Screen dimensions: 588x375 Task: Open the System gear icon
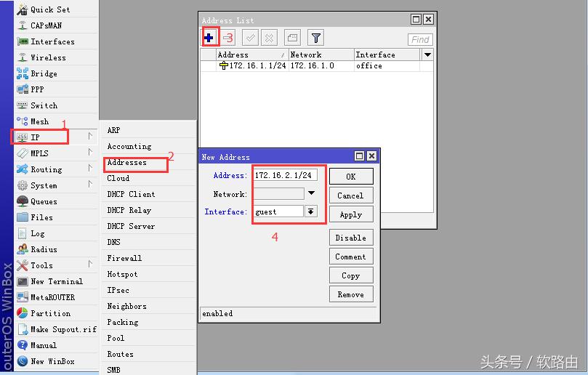(x=22, y=185)
